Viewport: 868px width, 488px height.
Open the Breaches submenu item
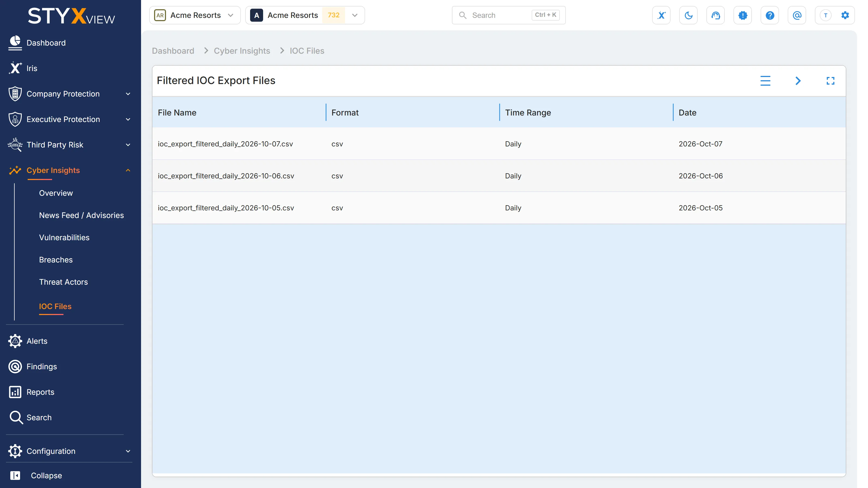(56, 260)
